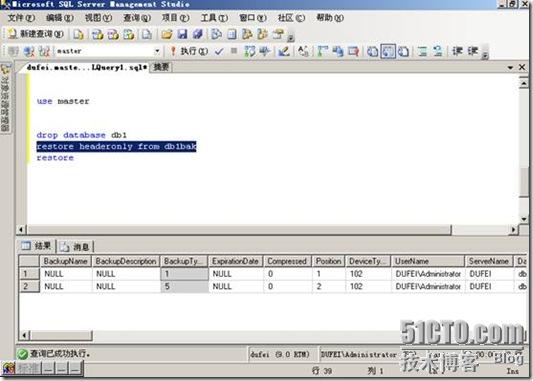
Task: Expand the standard toolbar options arrow
Action: pyautogui.click(x=291, y=37)
